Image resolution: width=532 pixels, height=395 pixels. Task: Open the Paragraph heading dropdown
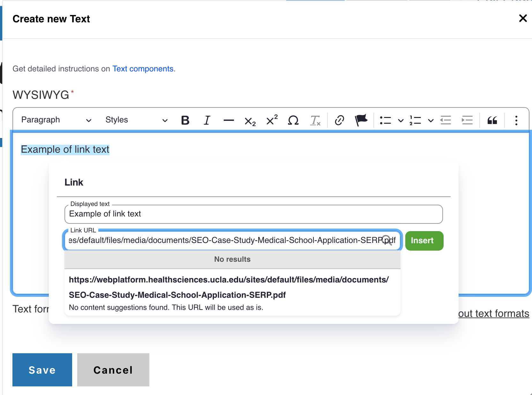click(x=56, y=120)
